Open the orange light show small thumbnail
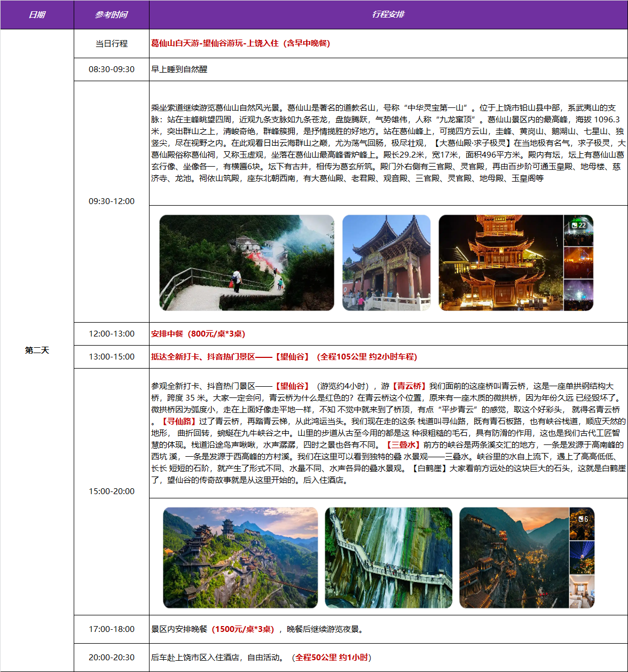This screenshot has height=672, width=628. [x=578, y=263]
